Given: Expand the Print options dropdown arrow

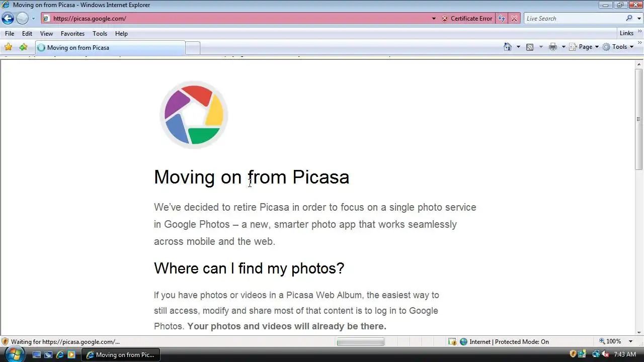Looking at the screenshot, I should tap(563, 47).
